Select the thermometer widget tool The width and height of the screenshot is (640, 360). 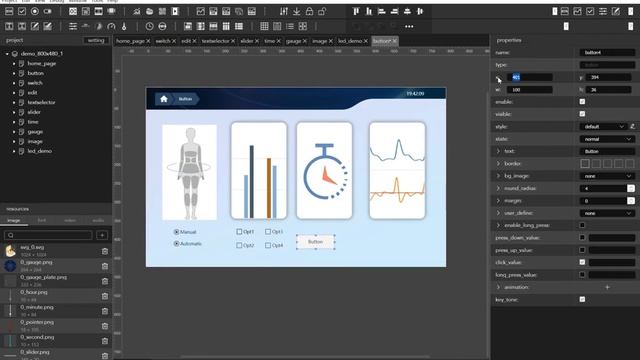[x=124, y=27]
